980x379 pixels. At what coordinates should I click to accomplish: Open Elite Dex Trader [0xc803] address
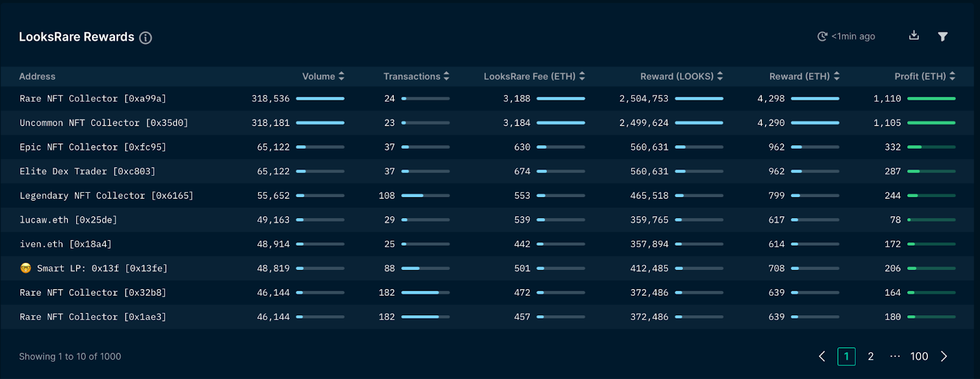(87, 171)
